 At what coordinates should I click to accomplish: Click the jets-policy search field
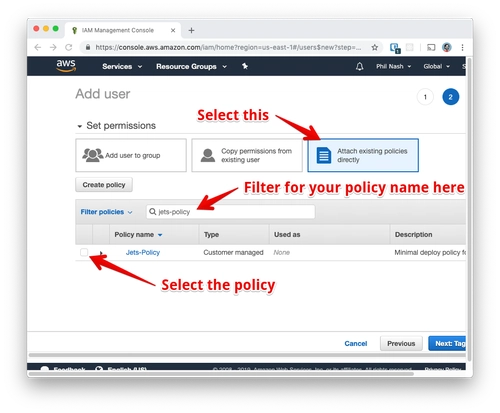click(231, 212)
